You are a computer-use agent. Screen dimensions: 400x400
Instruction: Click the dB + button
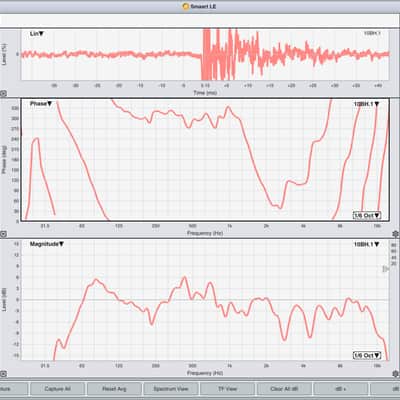(341, 389)
